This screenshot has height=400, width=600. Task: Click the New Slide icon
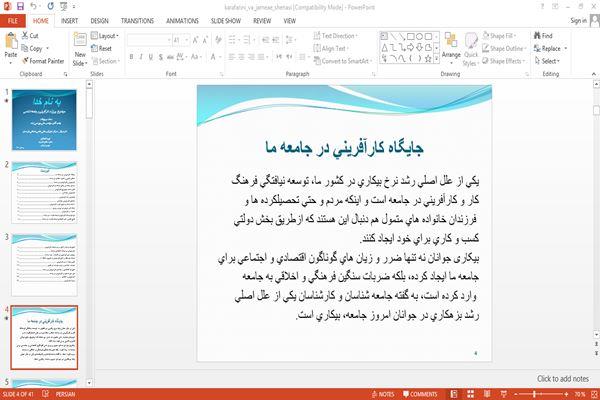(80, 40)
